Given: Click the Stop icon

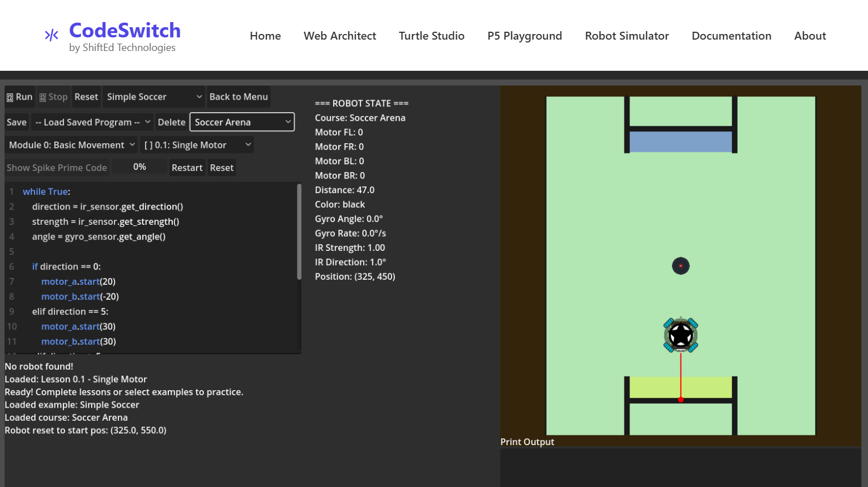Looking at the screenshot, I should [44, 96].
